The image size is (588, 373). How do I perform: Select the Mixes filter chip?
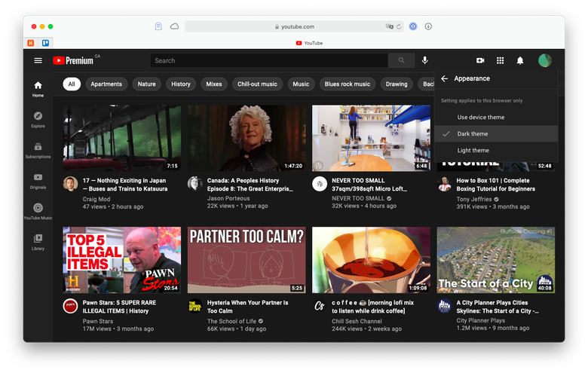point(214,84)
